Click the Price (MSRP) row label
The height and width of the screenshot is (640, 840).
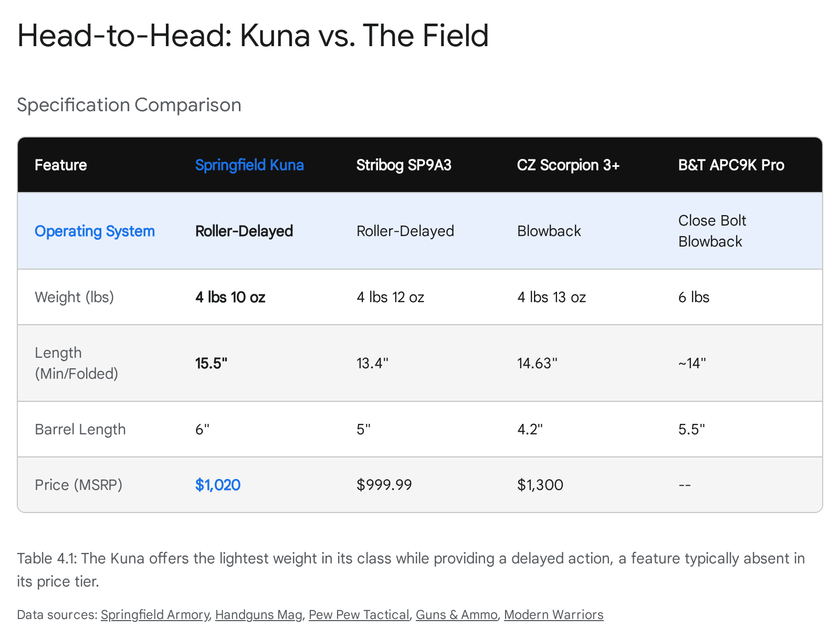coord(78,485)
